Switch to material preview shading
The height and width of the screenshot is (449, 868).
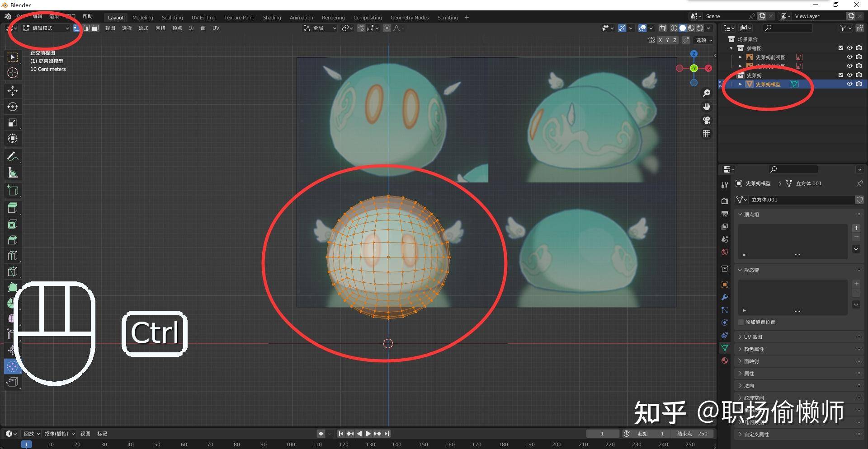click(x=691, y=28)
